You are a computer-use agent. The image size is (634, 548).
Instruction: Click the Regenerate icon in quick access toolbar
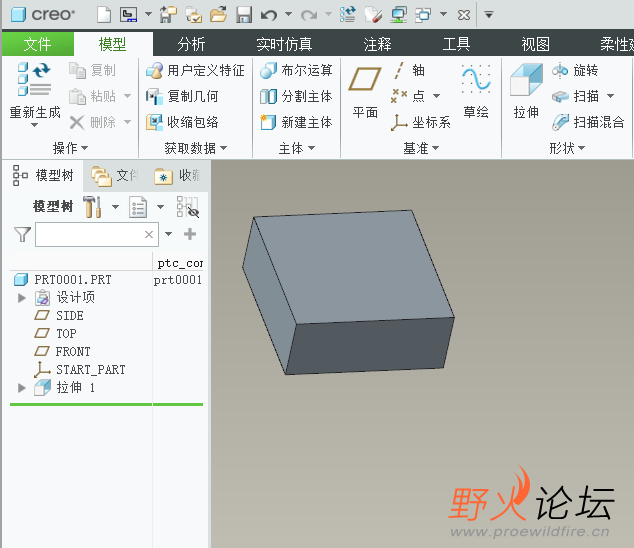[x=347, y=15]
